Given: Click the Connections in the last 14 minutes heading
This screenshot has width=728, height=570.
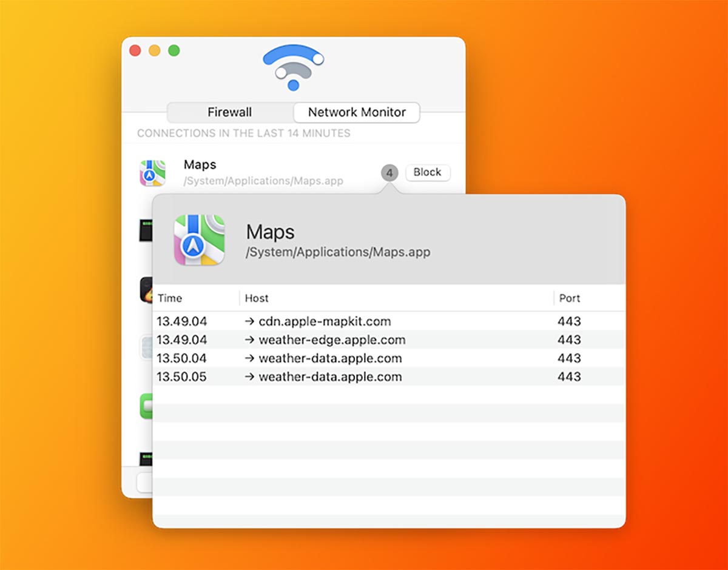Looking at the screenshot, I should point(244,133).
